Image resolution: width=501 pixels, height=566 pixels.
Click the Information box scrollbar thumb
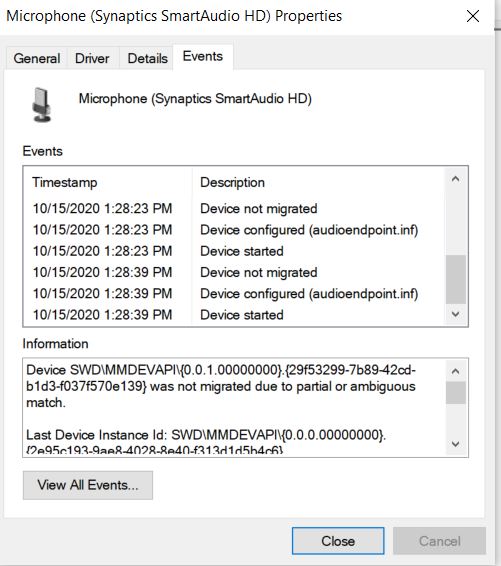tap(456, 393)
